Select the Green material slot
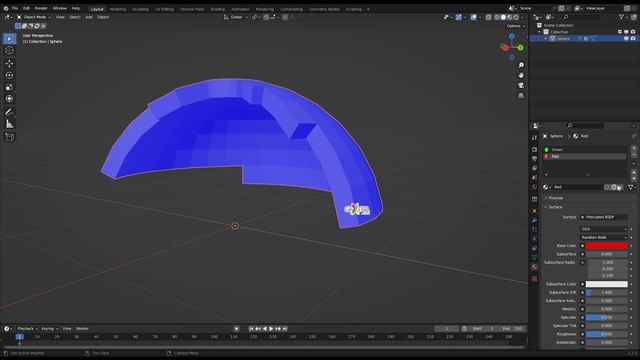 point(585,150)
